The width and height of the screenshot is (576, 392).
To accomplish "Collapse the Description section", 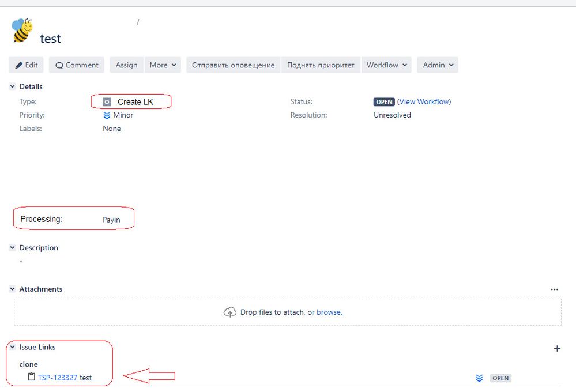I will click(x=13, y=248).
